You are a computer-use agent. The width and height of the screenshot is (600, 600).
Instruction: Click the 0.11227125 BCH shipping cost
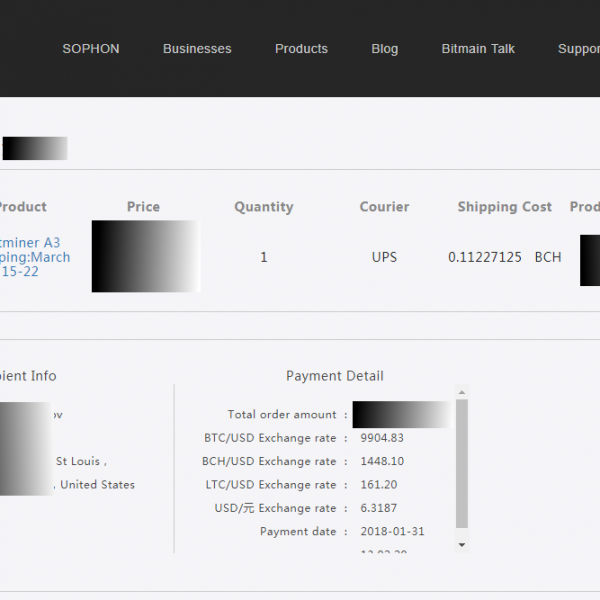pyautogui.click(x=504, y=257)
